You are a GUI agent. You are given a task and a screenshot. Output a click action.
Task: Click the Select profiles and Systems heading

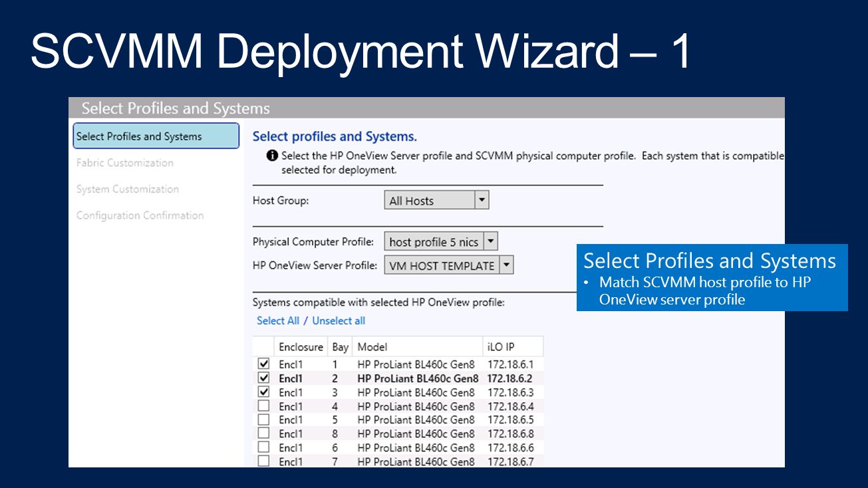335,136
